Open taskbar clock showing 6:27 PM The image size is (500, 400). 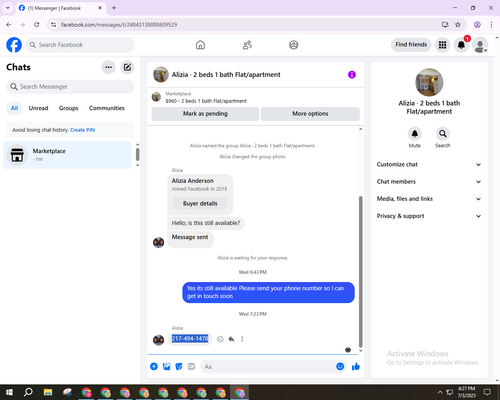[x=466, y=392]
